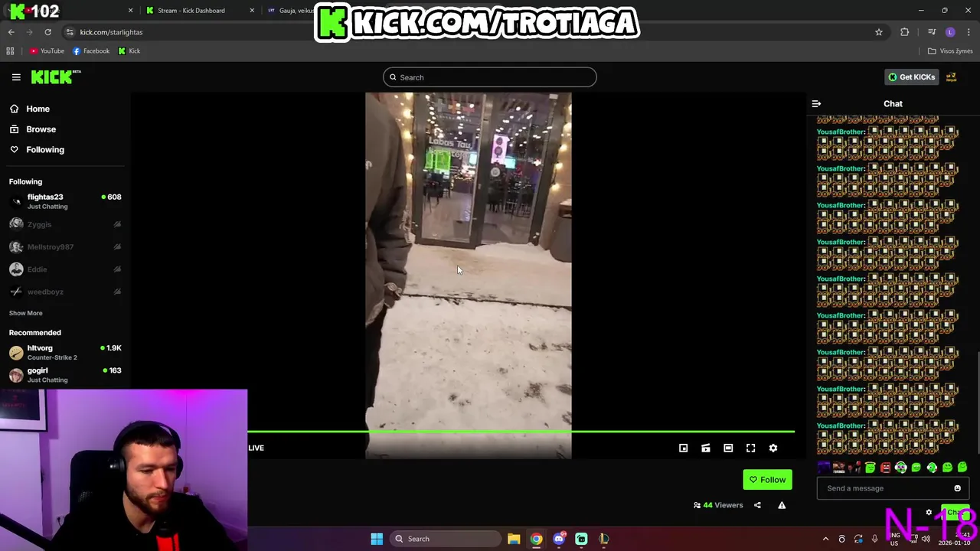Open browser extensions puzzle icon
The image size is (980, 551).
(x=905, y=32)
